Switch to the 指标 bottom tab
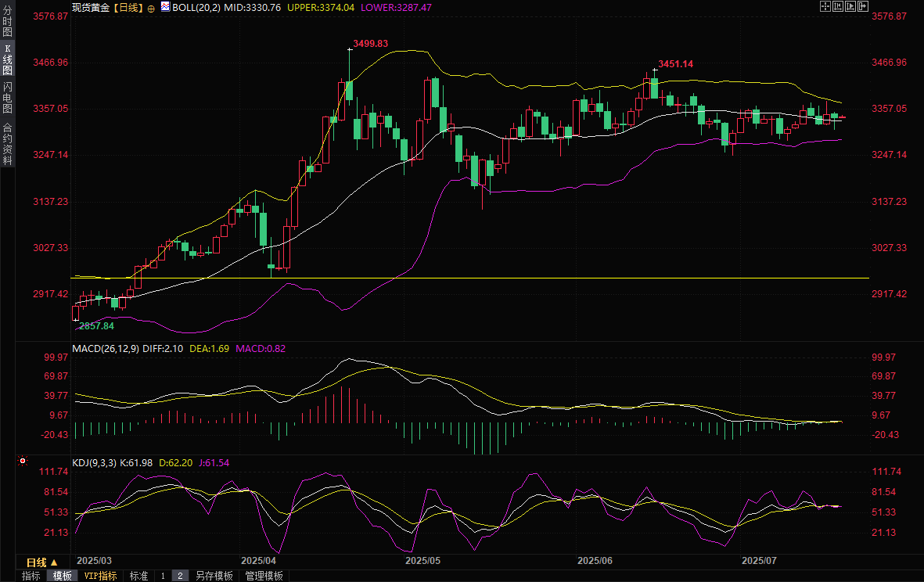This screenshot has width=924, height=582. point(31,576)
